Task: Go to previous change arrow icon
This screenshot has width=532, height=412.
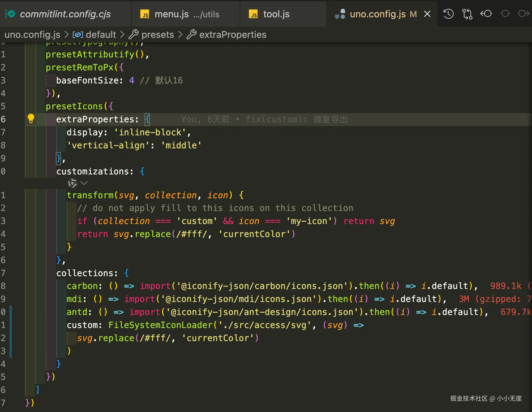Action: (x=486, y=14)
